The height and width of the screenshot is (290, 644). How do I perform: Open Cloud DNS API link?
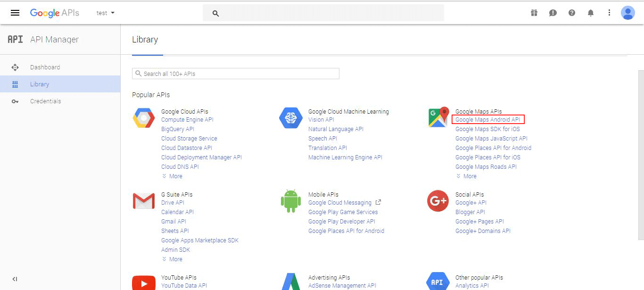coord(180,167)
